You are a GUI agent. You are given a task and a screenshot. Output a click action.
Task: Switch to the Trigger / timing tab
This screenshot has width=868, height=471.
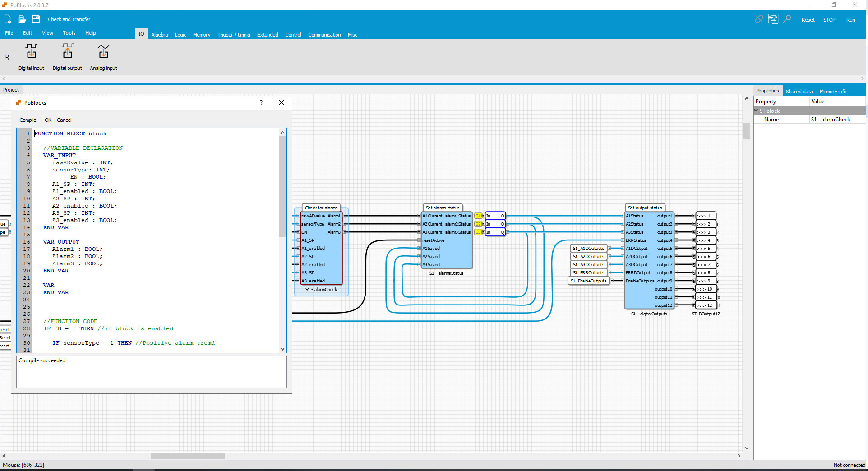234,35
